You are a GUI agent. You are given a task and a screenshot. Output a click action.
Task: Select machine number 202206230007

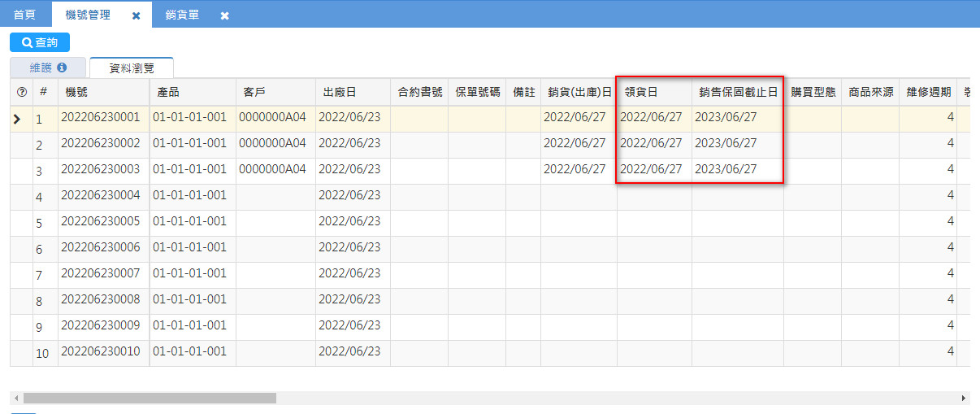100,274
